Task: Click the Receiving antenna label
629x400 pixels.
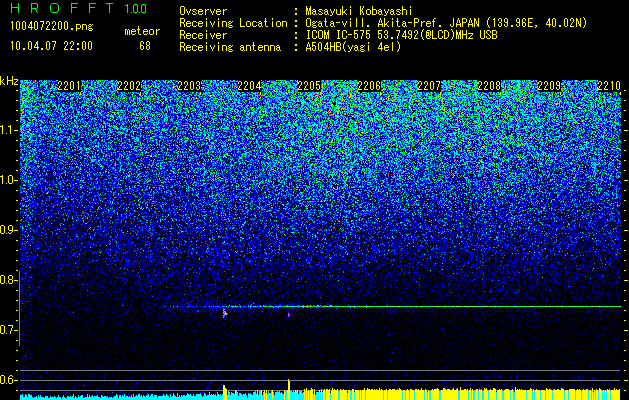Action: click(x=230, y=47)
